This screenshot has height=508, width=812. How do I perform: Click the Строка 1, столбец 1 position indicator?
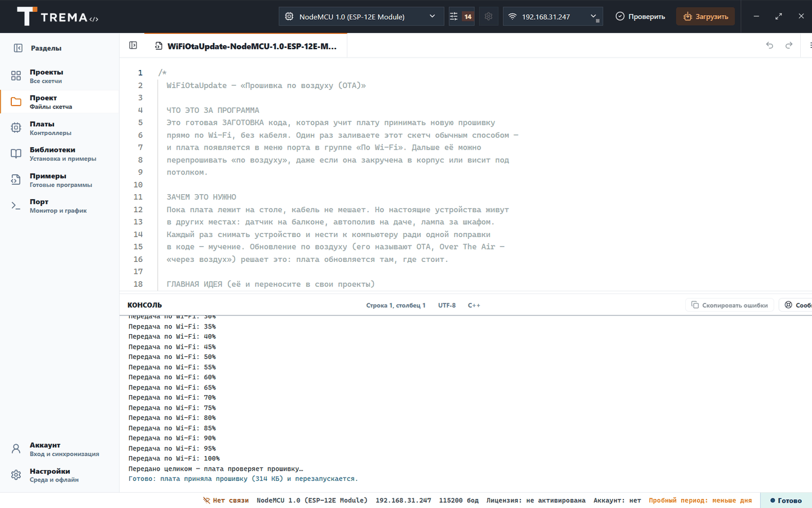(x=396, y=305)
